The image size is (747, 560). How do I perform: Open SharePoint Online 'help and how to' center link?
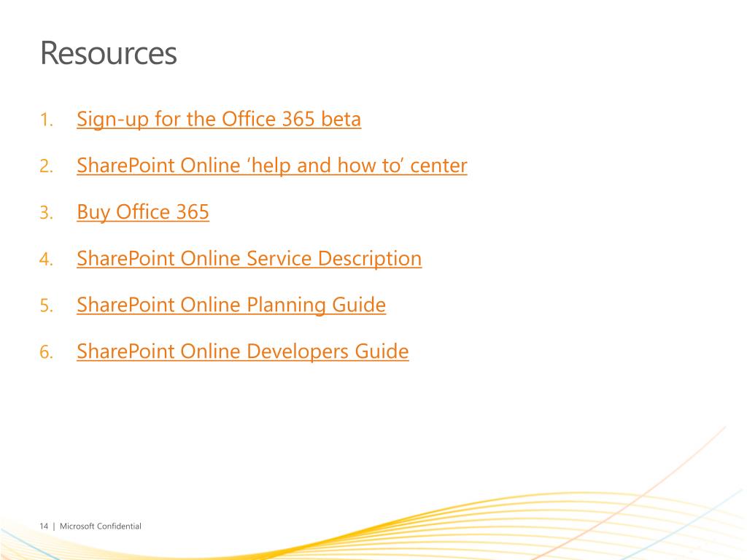[272, 166]
